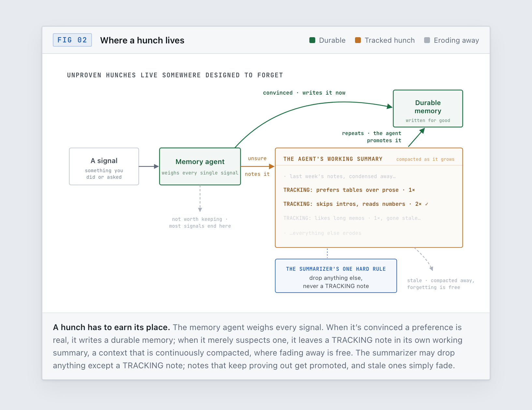The image size is (532, 410).
Task: Click the green curved arrowhead at Durable memory
Action: tap(390, 106)
